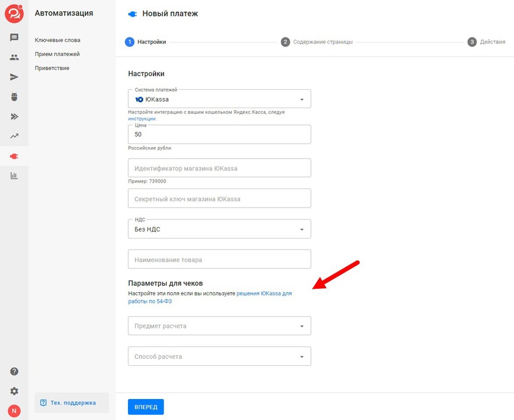Viewport: 514px width, 420px height.
Task: Click the help question mark icon
Action: click(x=14, y=372)
